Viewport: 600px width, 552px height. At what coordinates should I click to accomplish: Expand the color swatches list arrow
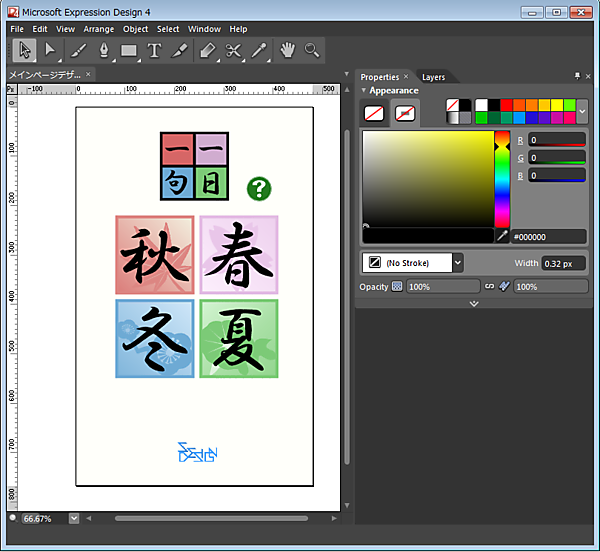582,111
